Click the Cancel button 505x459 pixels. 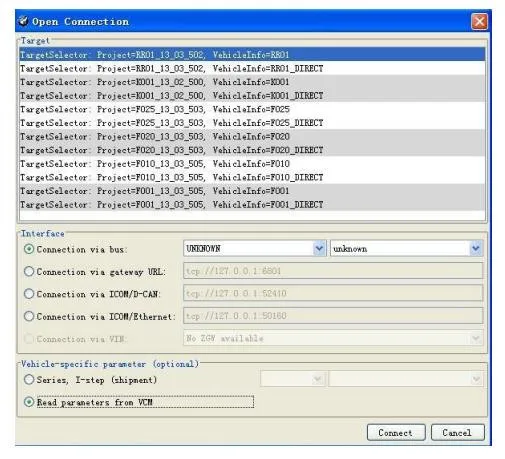[457, 433]
